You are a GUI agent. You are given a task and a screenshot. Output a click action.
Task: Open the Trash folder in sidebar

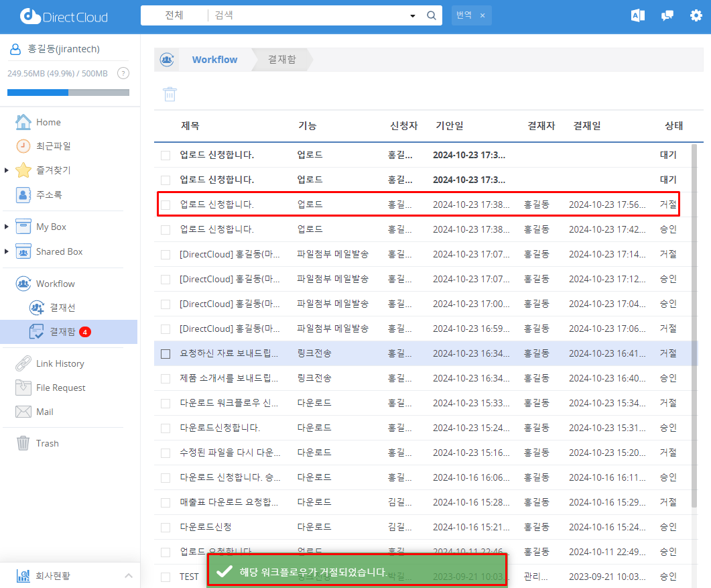[47, 443]
